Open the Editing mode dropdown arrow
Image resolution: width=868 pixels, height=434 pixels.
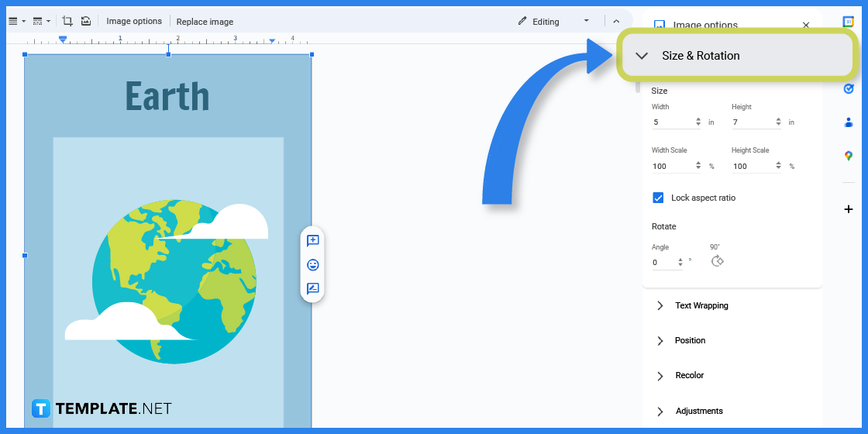[586, 21]
